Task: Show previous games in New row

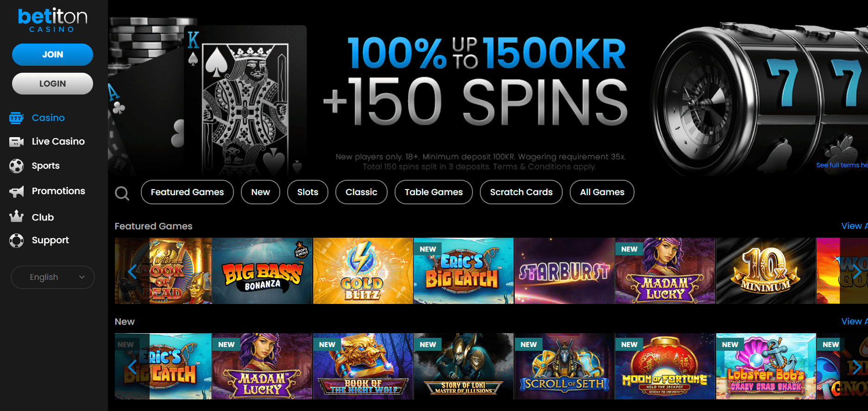Action: (x=132, y=367)
